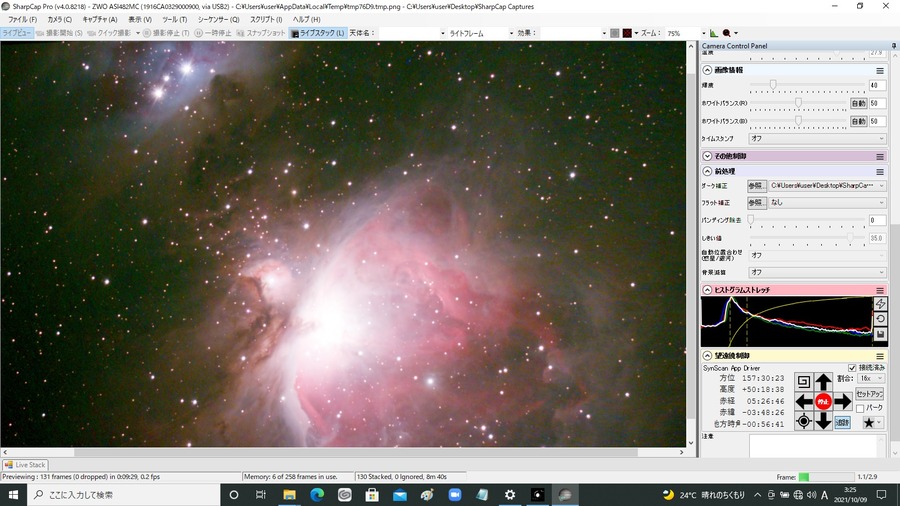This screenshot has width=900, height=506.
Task: Apply auto stretch with the lightning bolt icon
Action: 880,303
